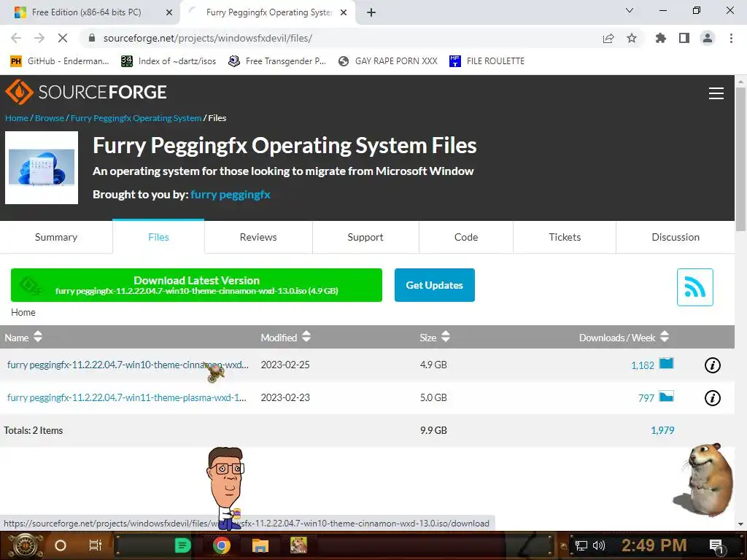747x560 pixels.
Task: Open the steampunk Start button
Action: pos(26,545)
